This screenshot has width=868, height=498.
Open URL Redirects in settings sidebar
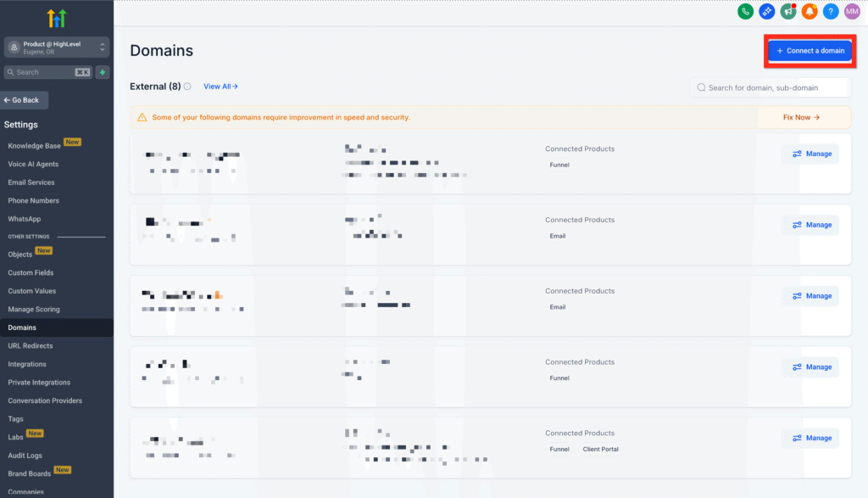click(31, 346)
